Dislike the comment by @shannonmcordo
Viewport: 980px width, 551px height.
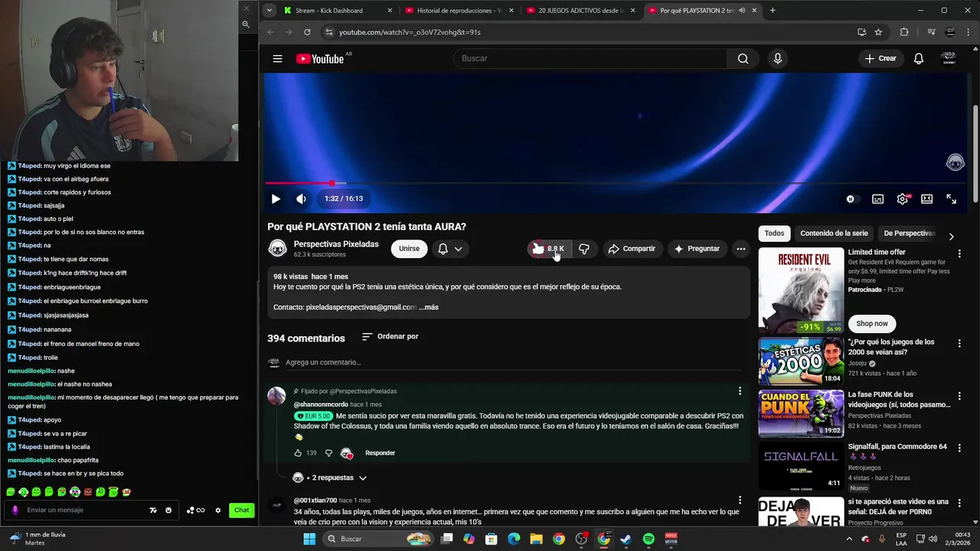(328, 453)
